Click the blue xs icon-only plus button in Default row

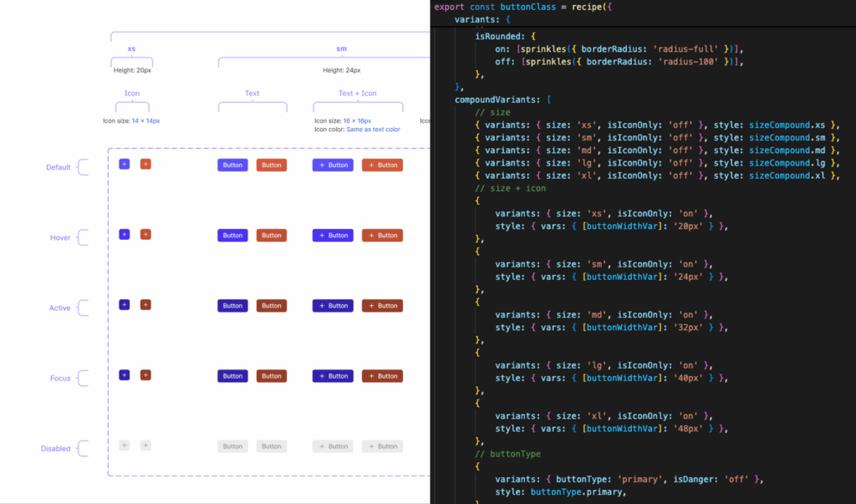125,164
